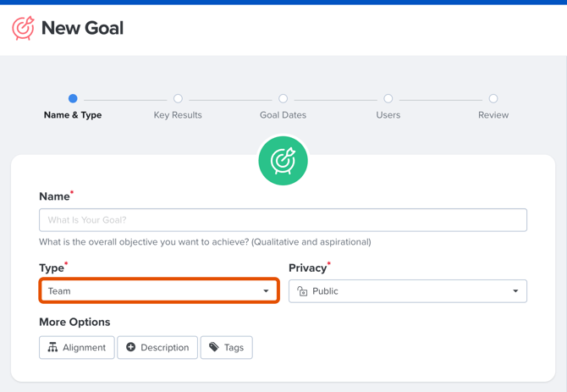Click the lock icon in Privacy field
Screen dimensions: 567x392
coord(302,291)
